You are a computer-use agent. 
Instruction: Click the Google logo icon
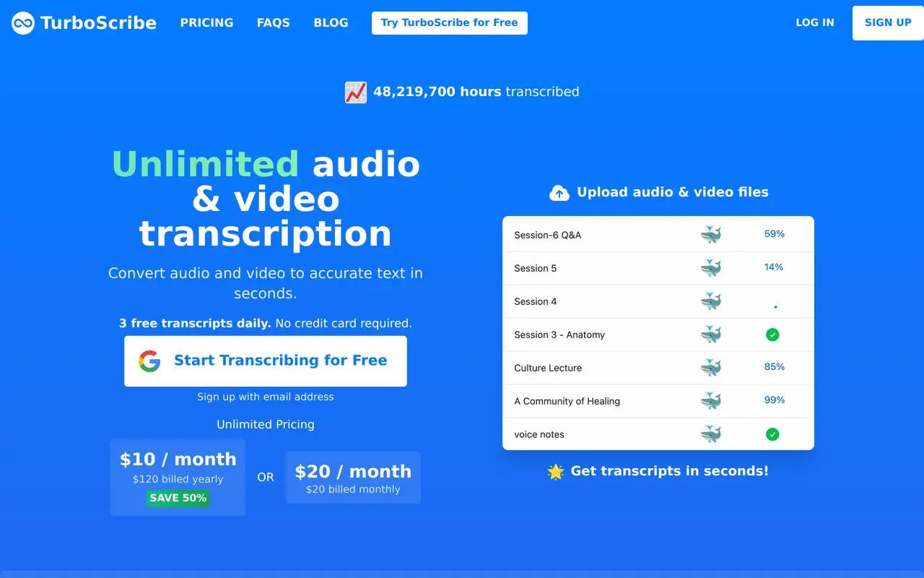click(x=149, y=361)
